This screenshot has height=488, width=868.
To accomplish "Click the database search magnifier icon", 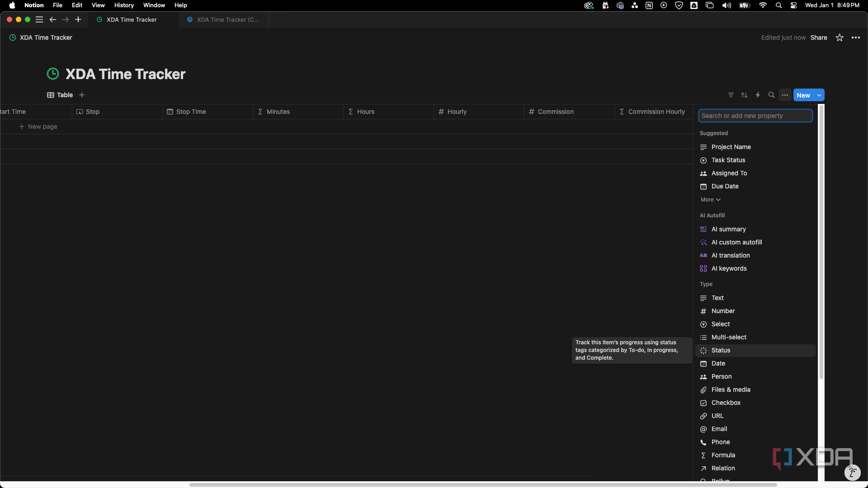I will click(x=772, y=95).
